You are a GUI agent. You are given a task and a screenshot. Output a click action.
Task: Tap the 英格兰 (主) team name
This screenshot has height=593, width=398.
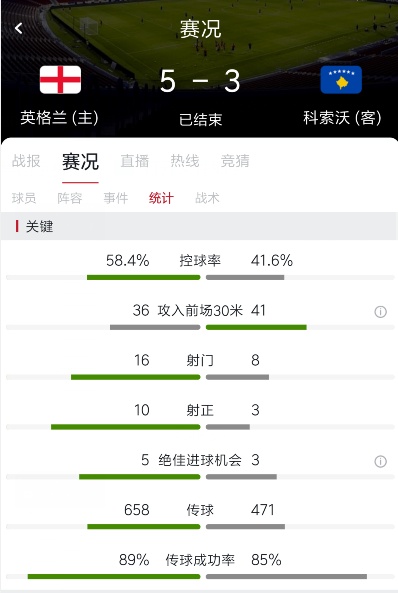click(59, 118)
